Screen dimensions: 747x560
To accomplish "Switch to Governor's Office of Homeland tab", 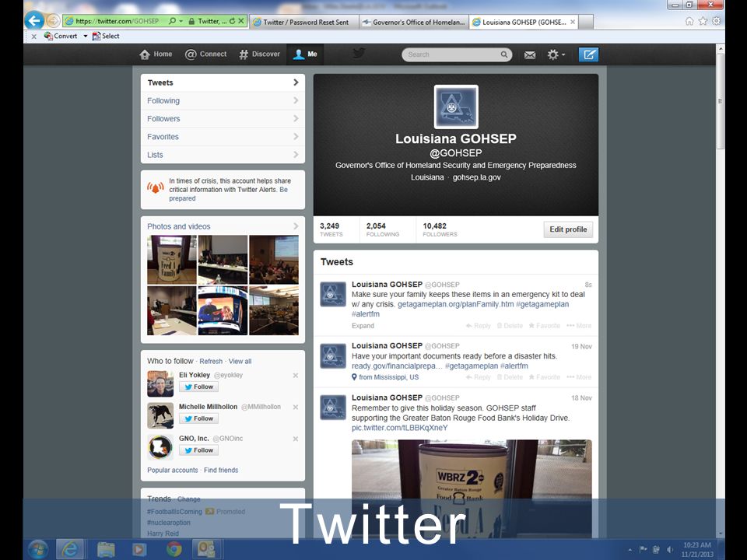I will click(413, 22).
